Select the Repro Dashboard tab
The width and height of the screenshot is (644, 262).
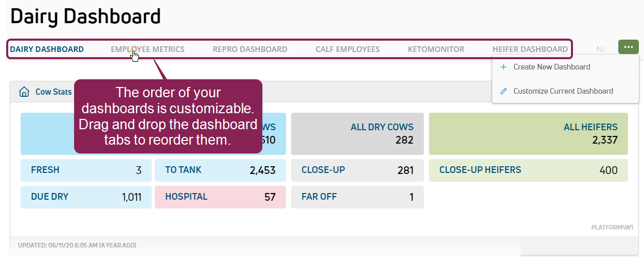tap(250, 49)
